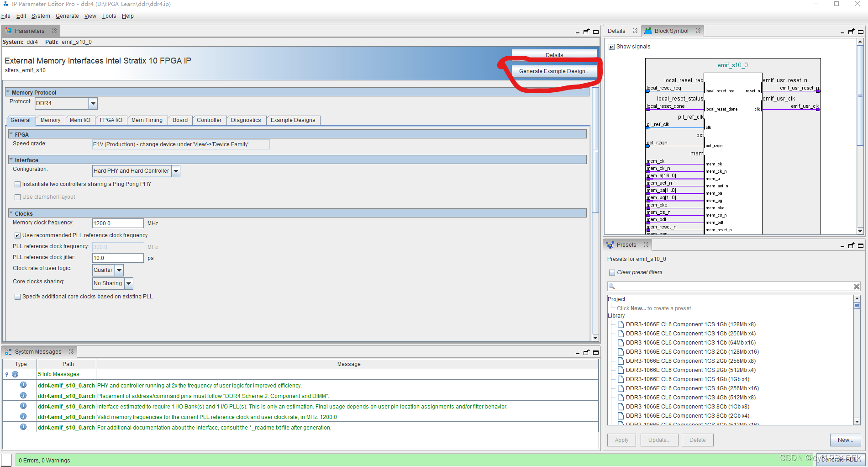Click Generate Example Design button

pyautogui.click(x=554, y=71)
